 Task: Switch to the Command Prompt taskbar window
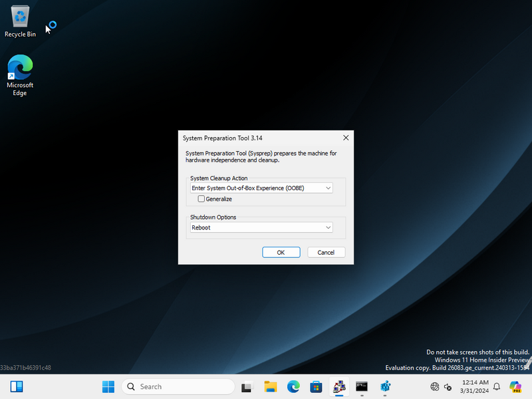tap(362, 386)
